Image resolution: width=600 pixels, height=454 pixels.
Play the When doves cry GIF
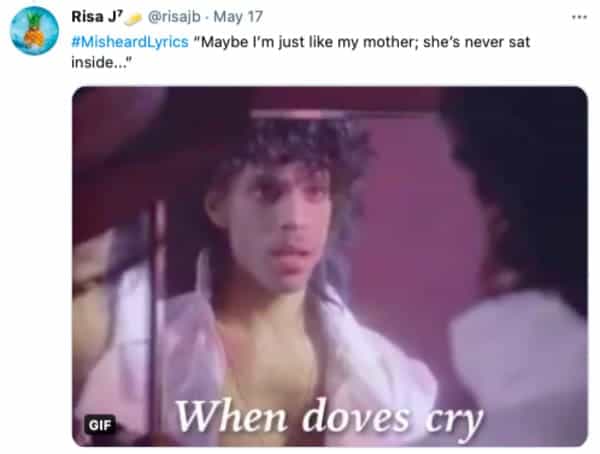pyautogui.click(x=329, y=266)
